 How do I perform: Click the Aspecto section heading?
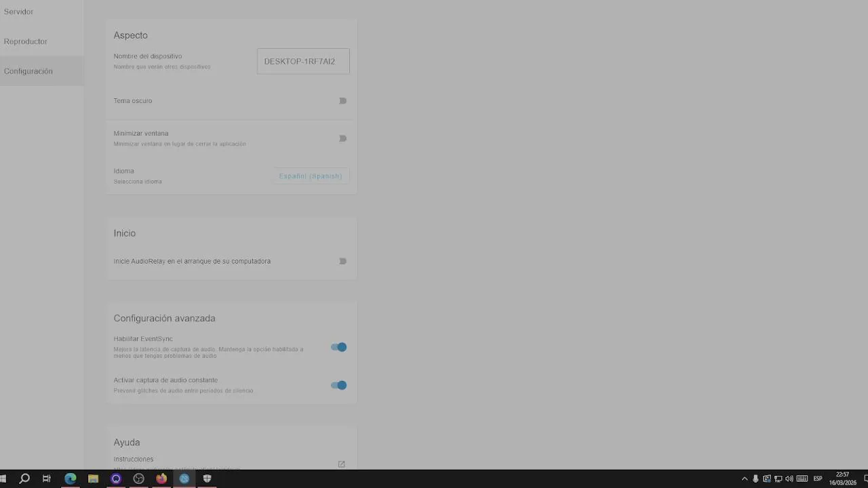pyautogui.click(x=130, y=35)
